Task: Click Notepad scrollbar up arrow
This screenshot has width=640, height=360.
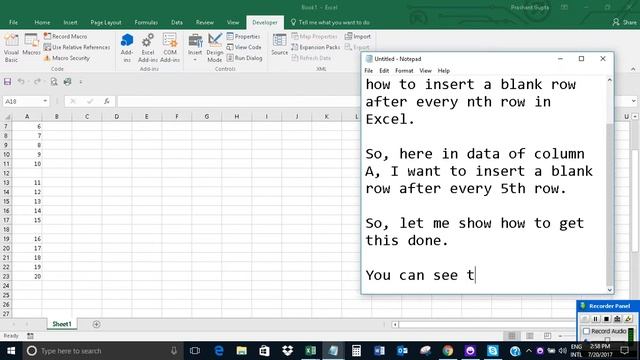Action: 610,80
